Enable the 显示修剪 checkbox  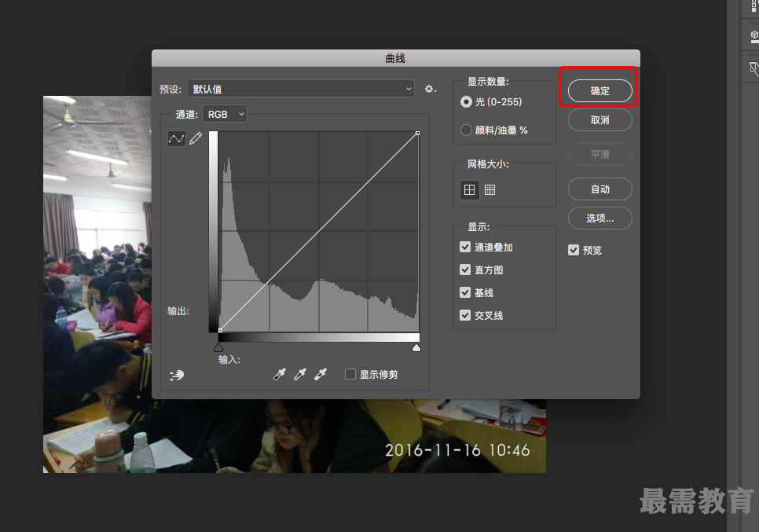tap(350, 374)
